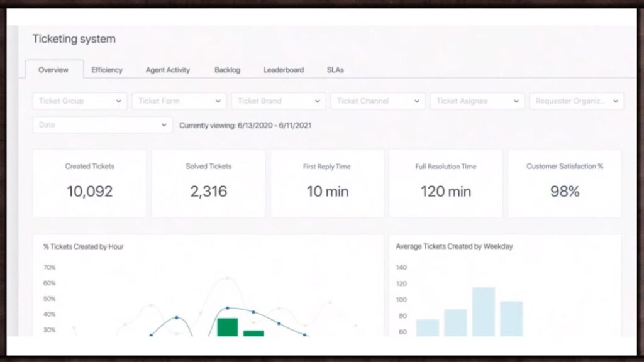
Task: Click the Currently viewing date range text
Action: point(245,126)
